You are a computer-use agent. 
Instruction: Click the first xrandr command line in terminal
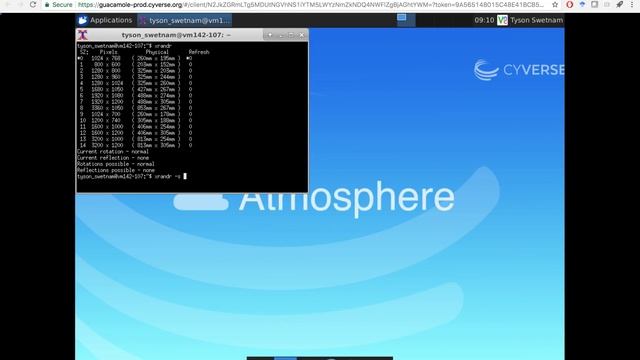point(124,46)
